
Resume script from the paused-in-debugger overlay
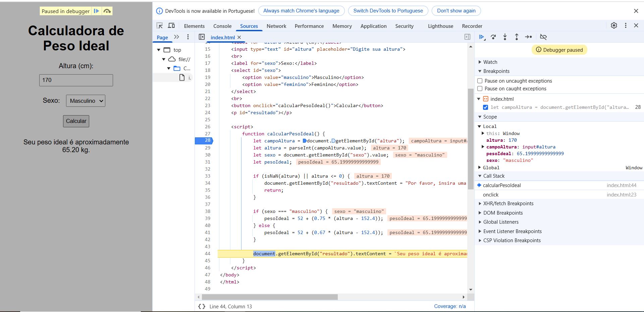pos(96,11)
